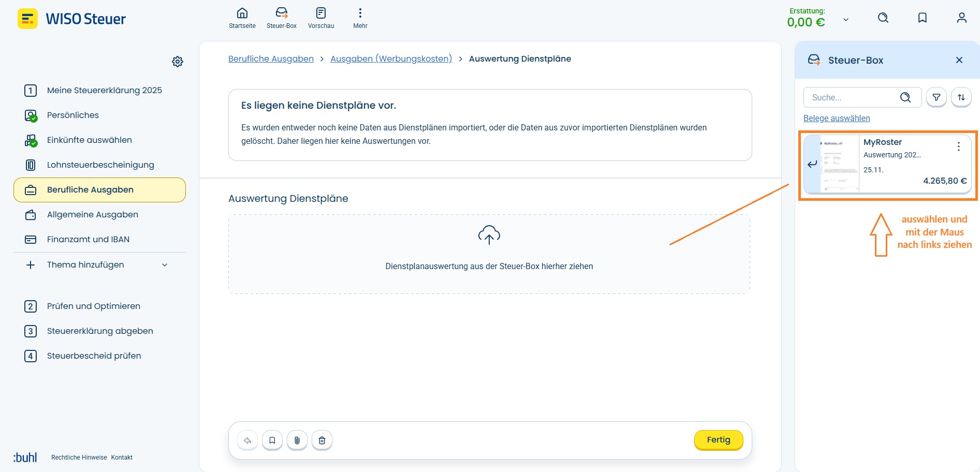Click Kontakt footer link
Screen dimensions: 980x472
click(122, 458)
